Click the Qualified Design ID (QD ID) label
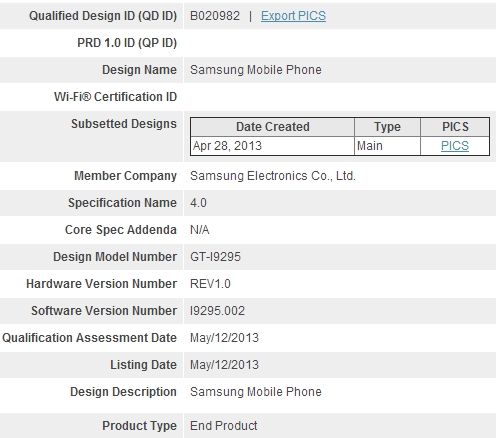The width and height of the screenshot is (496, 438). (103, 16)
